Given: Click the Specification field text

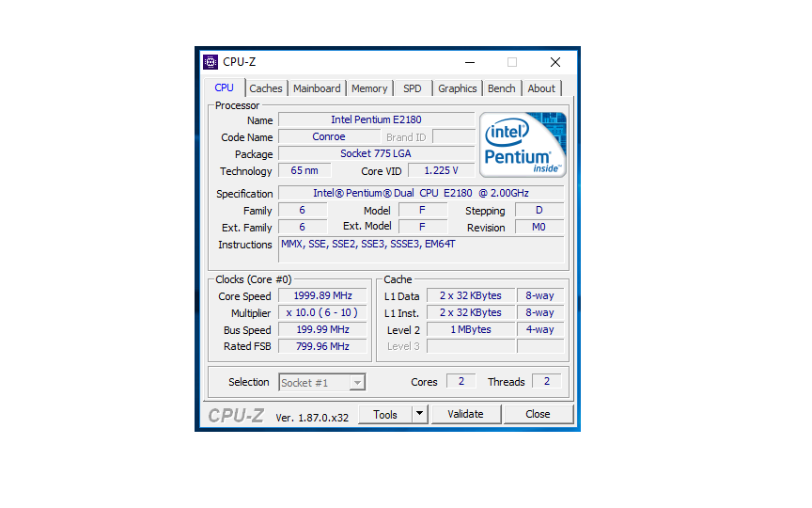Looking at the screenshot, I should click(x=421, y=194).
